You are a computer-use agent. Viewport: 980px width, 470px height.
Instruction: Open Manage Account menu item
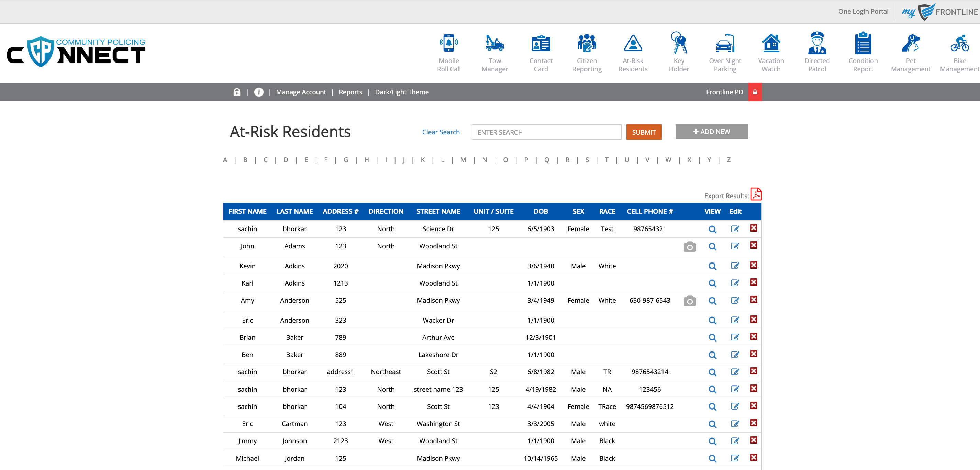(x=301, y=92)
